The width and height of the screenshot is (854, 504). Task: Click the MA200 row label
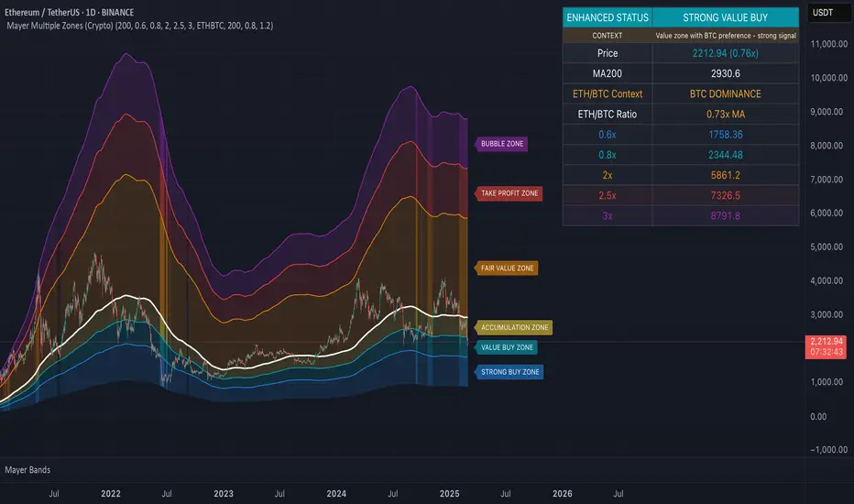(608, 73)
